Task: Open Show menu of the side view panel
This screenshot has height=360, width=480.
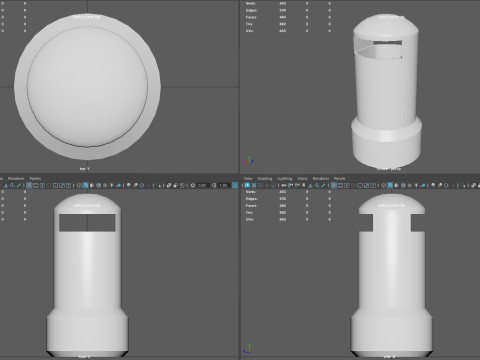Action: click(302, 179)
